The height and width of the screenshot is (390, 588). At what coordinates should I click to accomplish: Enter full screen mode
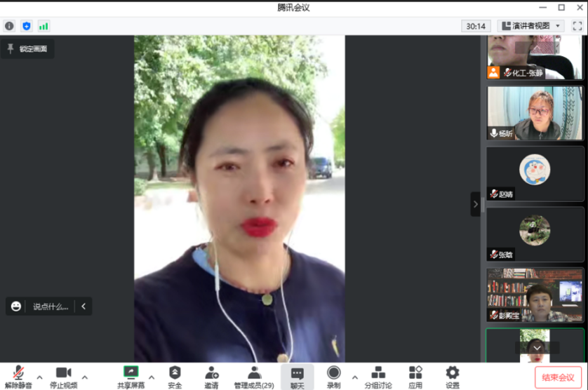577,26
